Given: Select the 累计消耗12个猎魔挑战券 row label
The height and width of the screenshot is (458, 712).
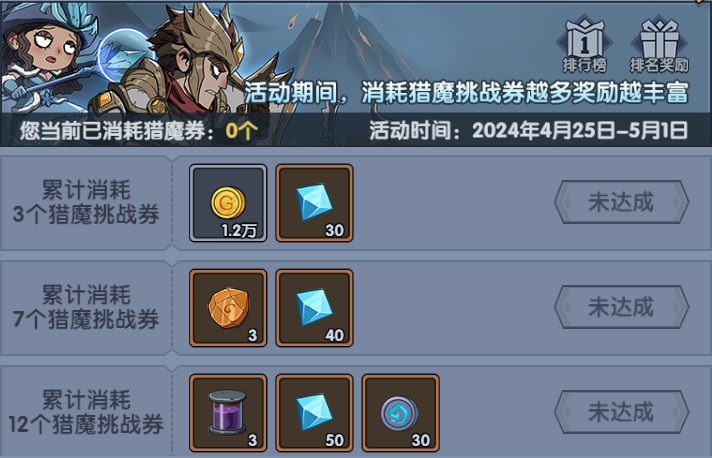Looking at the screenshot, I should pos(86,412).
